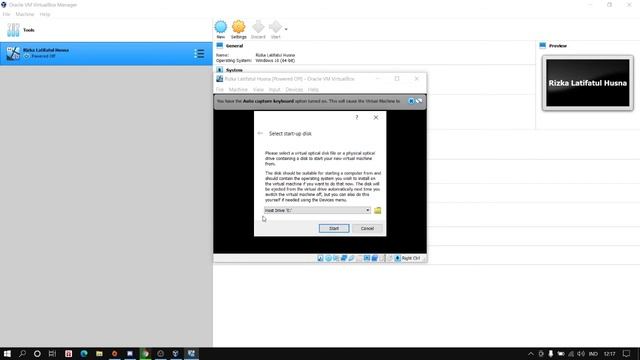Click the audio status bar icon
Viewport: 640px width, 360px height.
pos(336,258)
